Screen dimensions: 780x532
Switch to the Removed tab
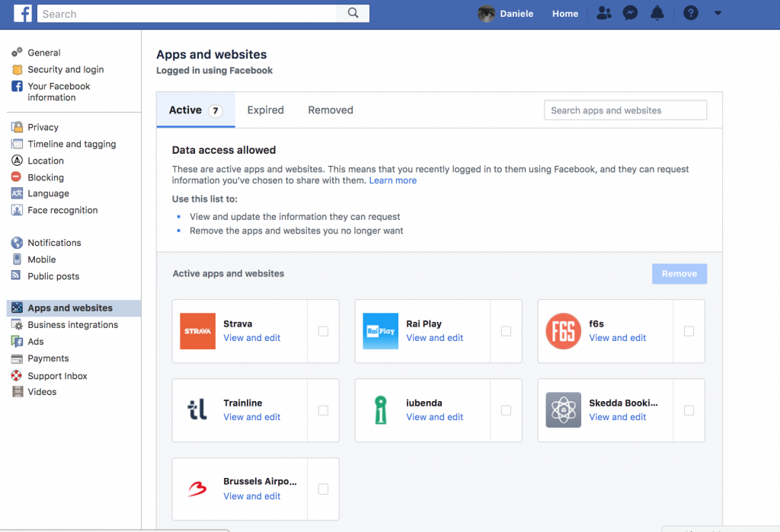pyautogui.click(x=331, y=110)
